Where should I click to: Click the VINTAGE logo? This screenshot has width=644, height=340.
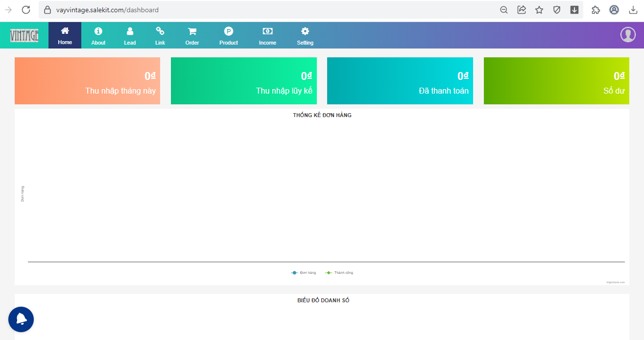[x=24, y=35]
